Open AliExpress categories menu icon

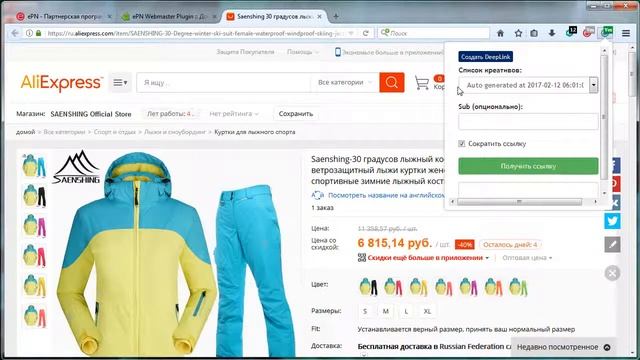(120, 82)
